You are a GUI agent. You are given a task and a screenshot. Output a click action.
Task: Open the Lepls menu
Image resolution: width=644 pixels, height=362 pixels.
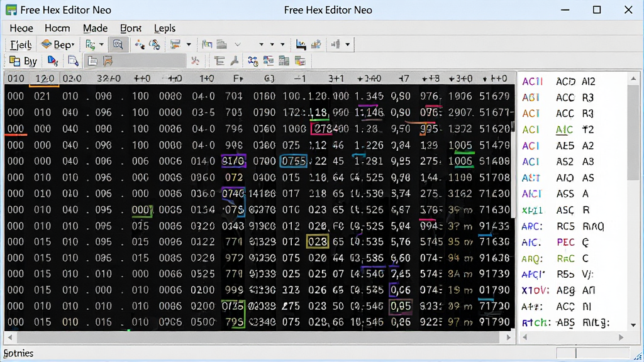pos(164,28)
